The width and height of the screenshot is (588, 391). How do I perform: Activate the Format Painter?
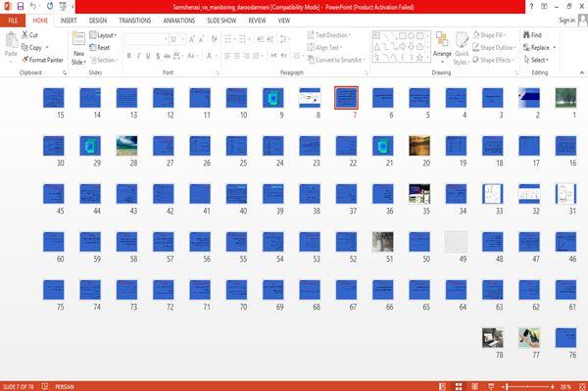pos(43,60)
